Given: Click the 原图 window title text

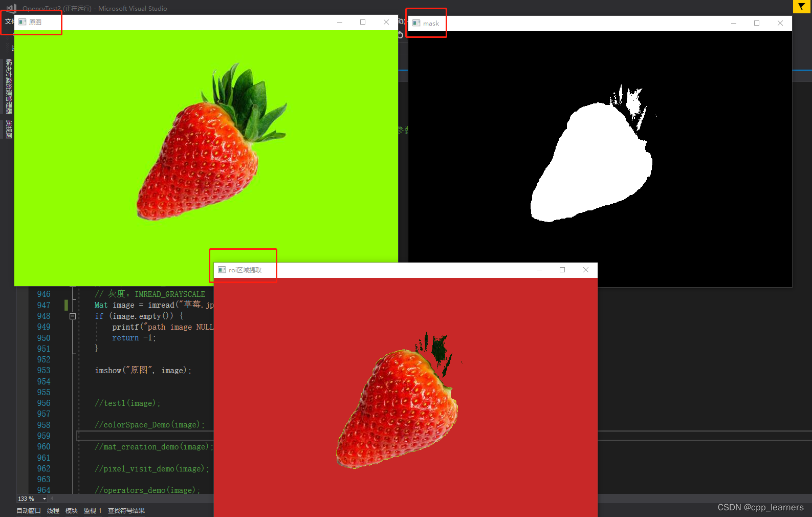Looking at the screenshot, I should point(35,22).
